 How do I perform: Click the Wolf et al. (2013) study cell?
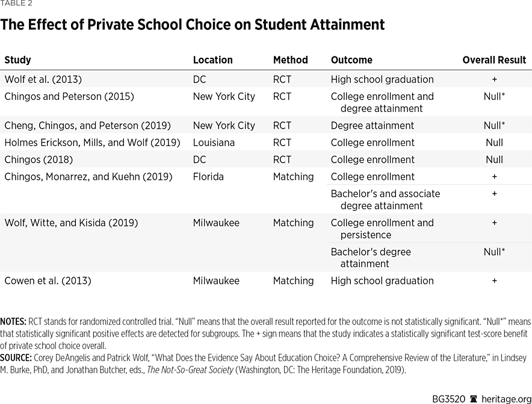[x=43, y=79]
